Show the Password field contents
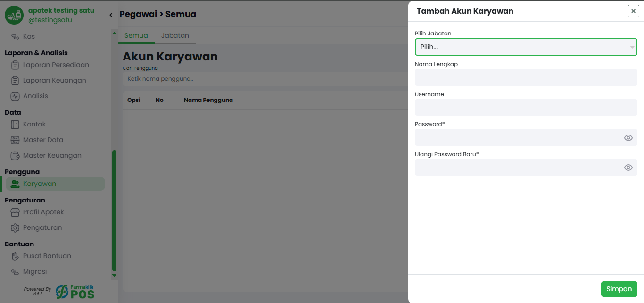This screenshot has height=303, width=644. 628,138
